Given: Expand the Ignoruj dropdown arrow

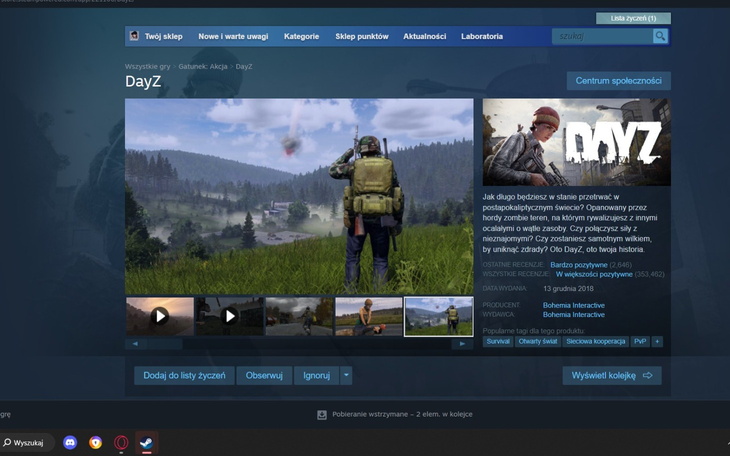Looking at the screenshot, I should click(346, 375).
